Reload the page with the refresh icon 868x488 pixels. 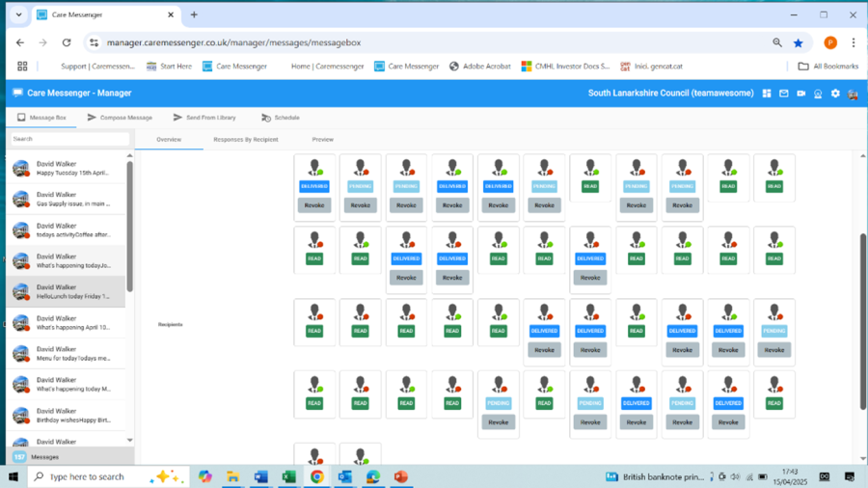67,42
